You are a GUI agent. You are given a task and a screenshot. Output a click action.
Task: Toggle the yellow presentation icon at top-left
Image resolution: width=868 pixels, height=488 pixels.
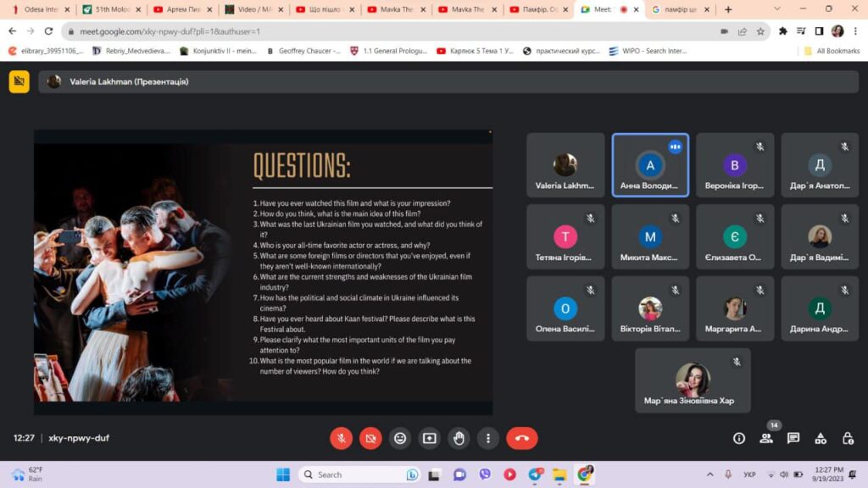[x=19, y=81]
